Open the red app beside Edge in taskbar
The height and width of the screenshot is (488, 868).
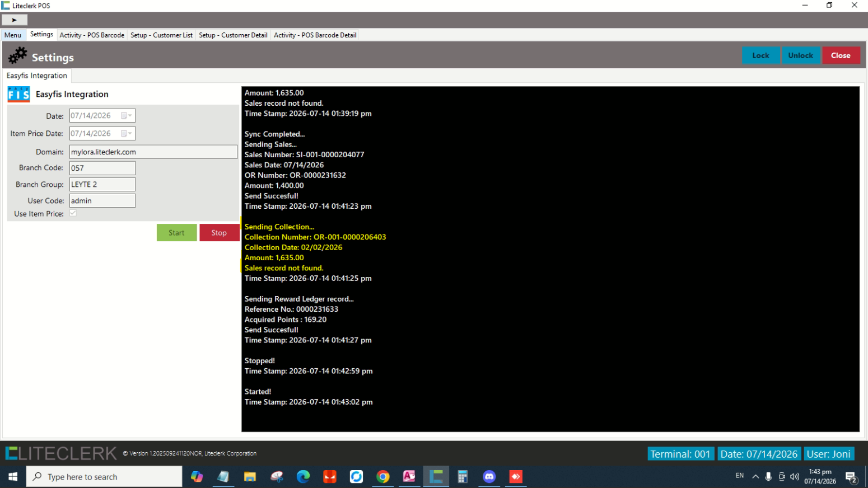click(330, 477)
